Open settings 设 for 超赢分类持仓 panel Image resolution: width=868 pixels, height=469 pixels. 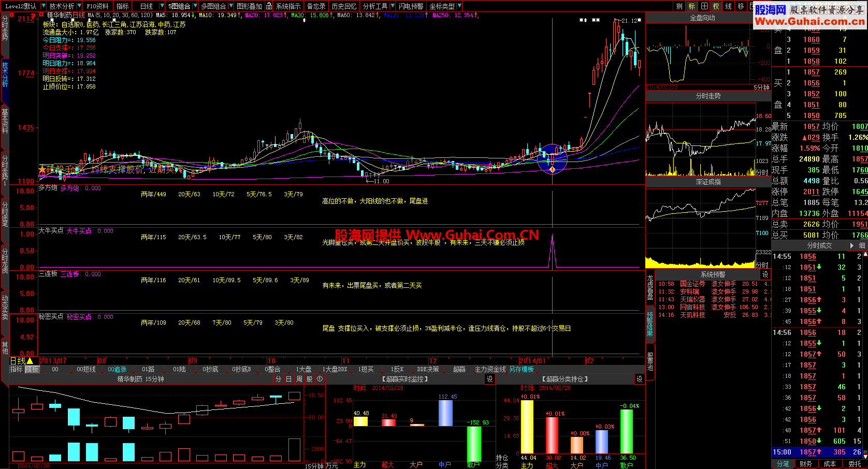639,379
